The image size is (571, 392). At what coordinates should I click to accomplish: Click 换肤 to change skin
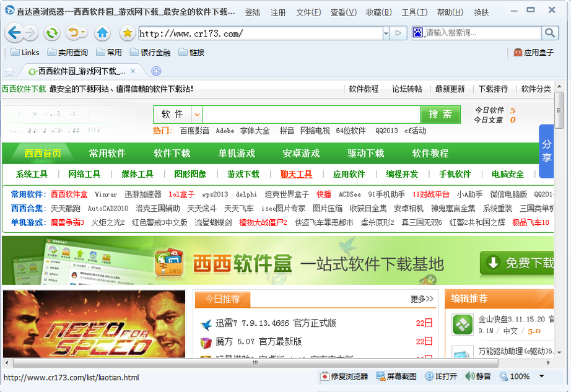tap(481, 13)
